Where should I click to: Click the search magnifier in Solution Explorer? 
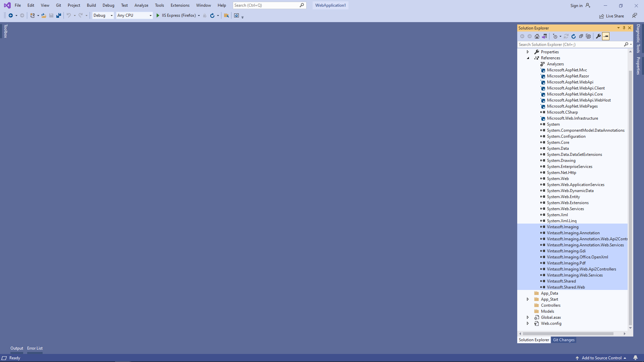[626, 44]
